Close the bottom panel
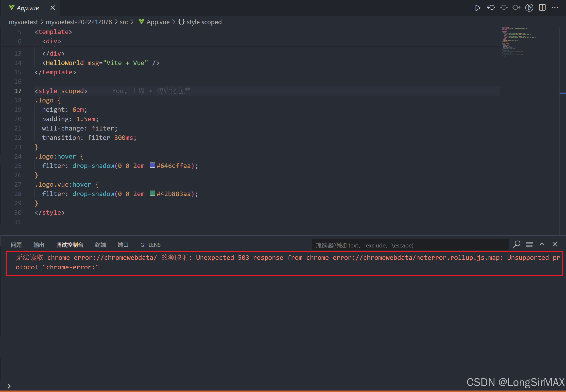566x392 pixels. point(555,245)
